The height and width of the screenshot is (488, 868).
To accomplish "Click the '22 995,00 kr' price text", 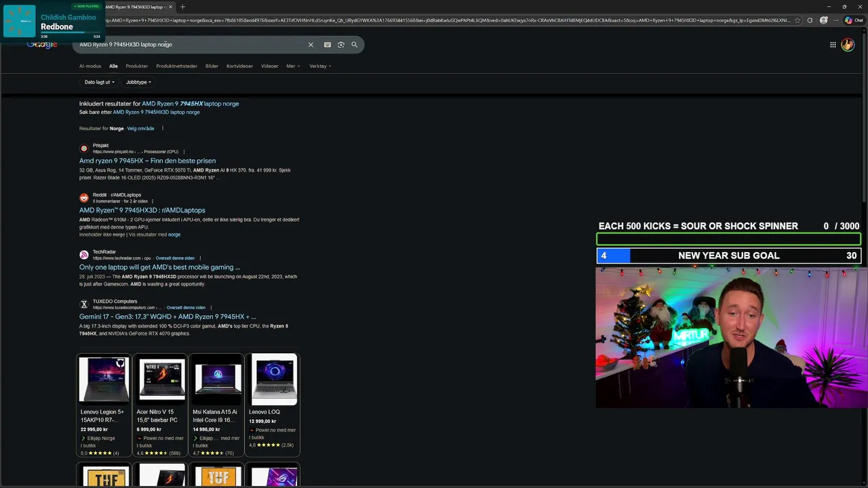I will tap(94, 430).
